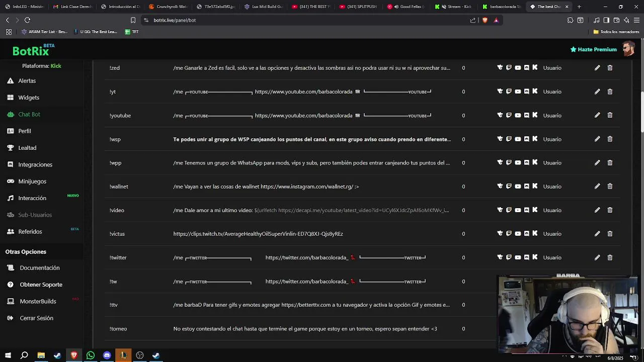The width and height of the screenshot is (644, 362).
Task: Edit the !yt command with pencil icon
Action: pos(597,92)
